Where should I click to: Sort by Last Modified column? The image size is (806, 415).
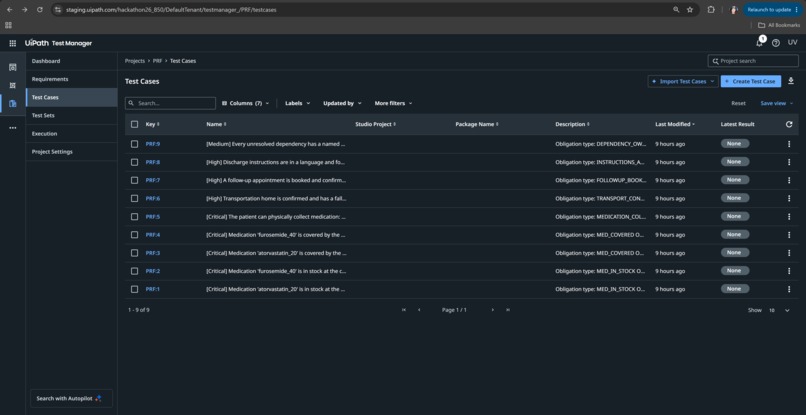(x=675, y=124)
